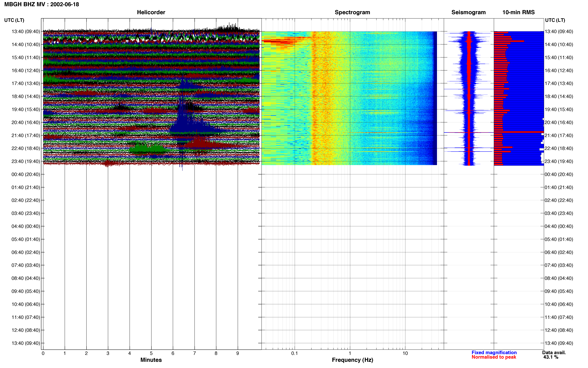Click the 'Data avail.' label
This screenshot has width=588, height=368.
point(554,352)
